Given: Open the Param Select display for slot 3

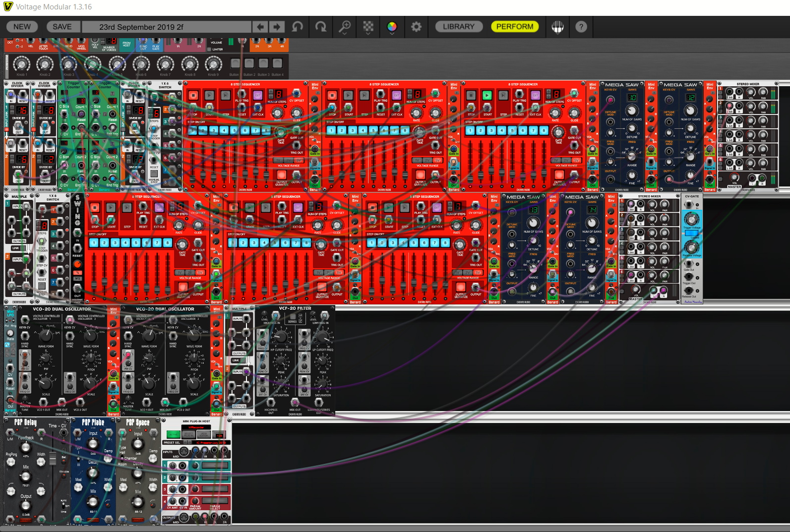Looking at the screenshot, I should tap(215, 489).
